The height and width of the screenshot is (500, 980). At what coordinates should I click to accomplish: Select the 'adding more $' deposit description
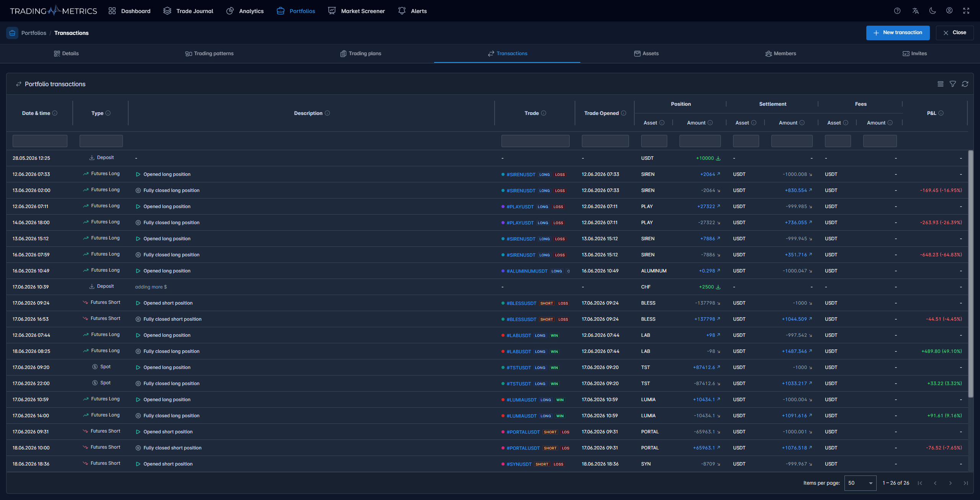click(x=151, y=287)
